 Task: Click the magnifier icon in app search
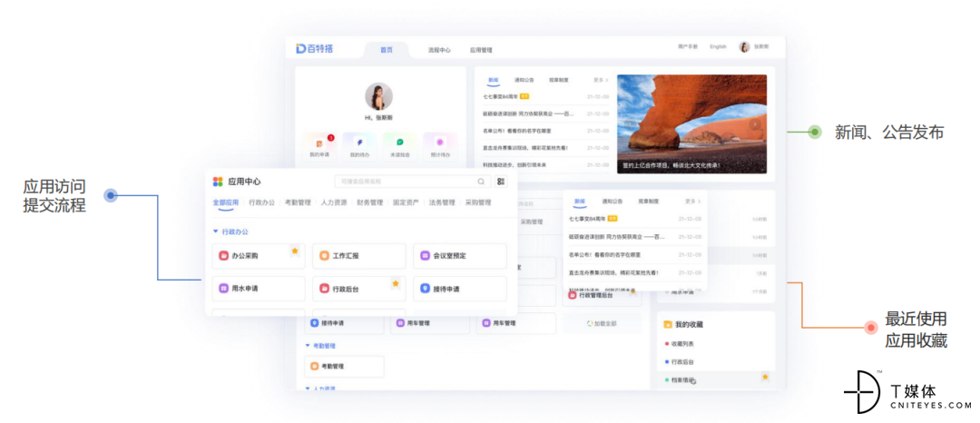[x=481, y=182]
